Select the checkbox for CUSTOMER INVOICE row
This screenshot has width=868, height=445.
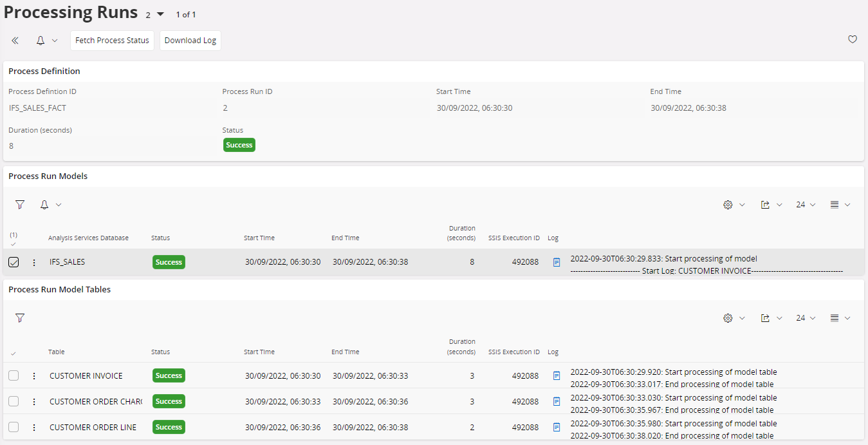[14, 375]
